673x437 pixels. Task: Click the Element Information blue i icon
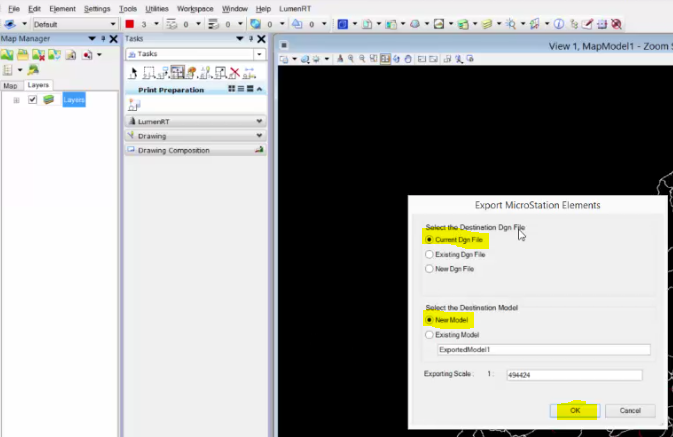(558, 24)
